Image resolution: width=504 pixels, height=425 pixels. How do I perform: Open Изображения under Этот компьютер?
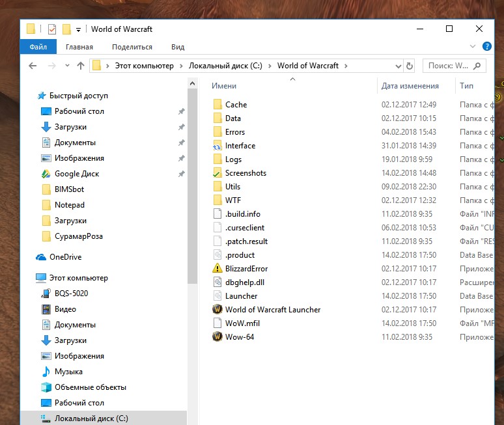coord(79,356)
